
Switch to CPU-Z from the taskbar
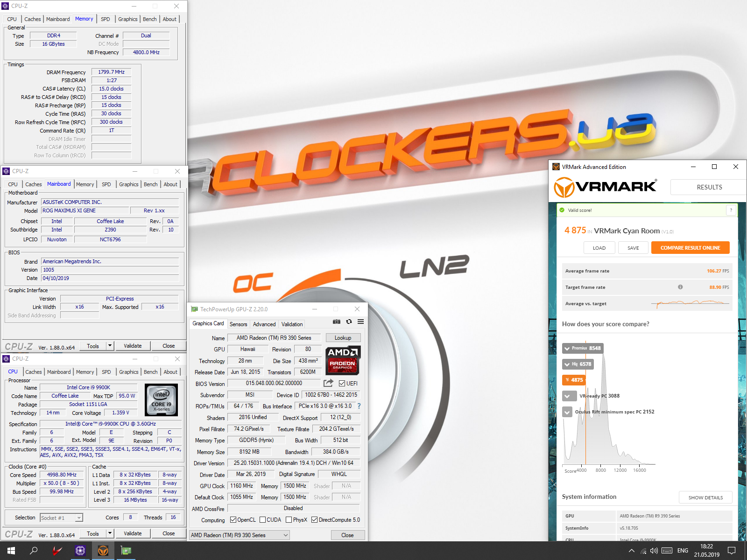point(80,551)
